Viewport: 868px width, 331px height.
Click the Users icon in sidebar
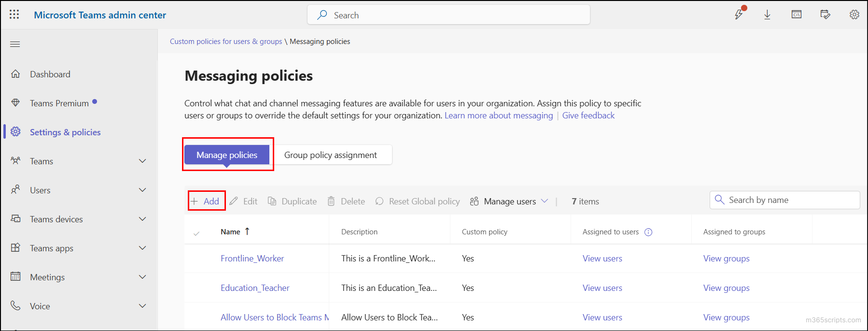click(15, 190)
